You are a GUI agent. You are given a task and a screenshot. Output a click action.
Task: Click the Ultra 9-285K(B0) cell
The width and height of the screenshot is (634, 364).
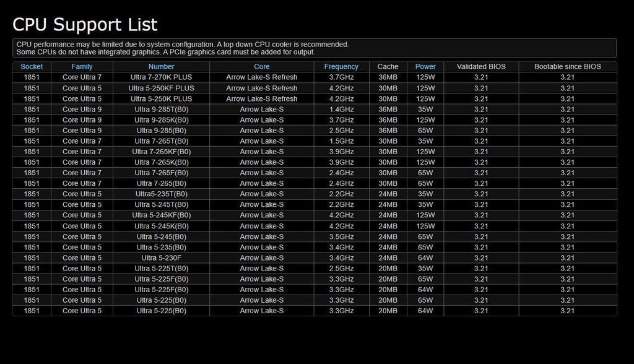click(162, 119)
